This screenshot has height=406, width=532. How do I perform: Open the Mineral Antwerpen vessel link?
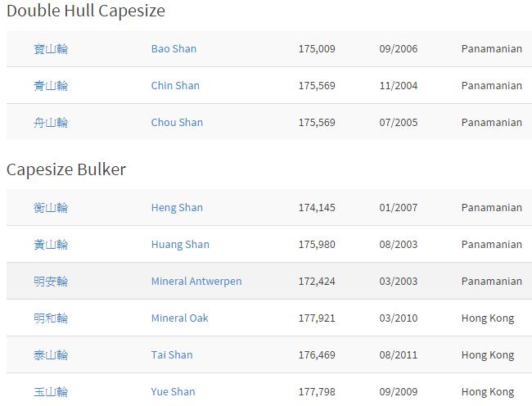(196, 282)
